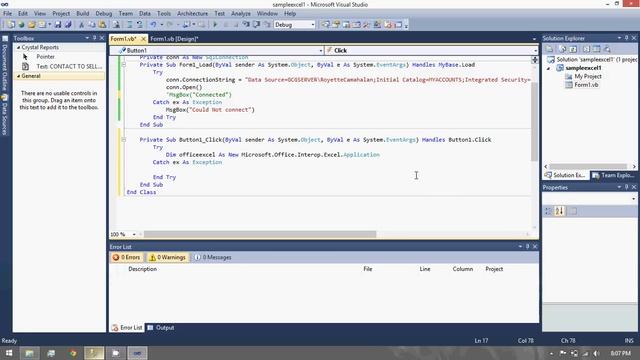The height and width of the screenshot is (360, 640).
Task: Cut selection using the scissors icon
Action: tap(81, 25)
